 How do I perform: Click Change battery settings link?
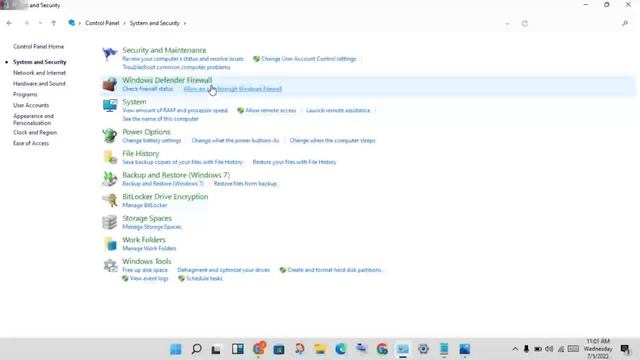[152, 140]
